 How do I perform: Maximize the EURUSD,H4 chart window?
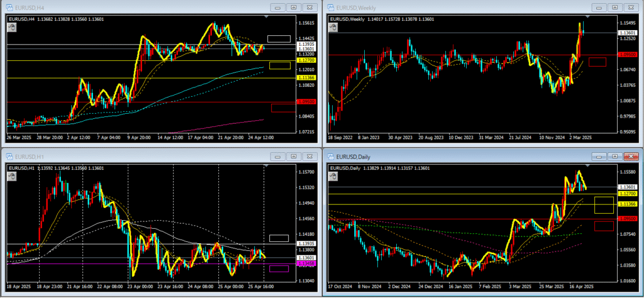pyautogui.click(x=294, y=8)
